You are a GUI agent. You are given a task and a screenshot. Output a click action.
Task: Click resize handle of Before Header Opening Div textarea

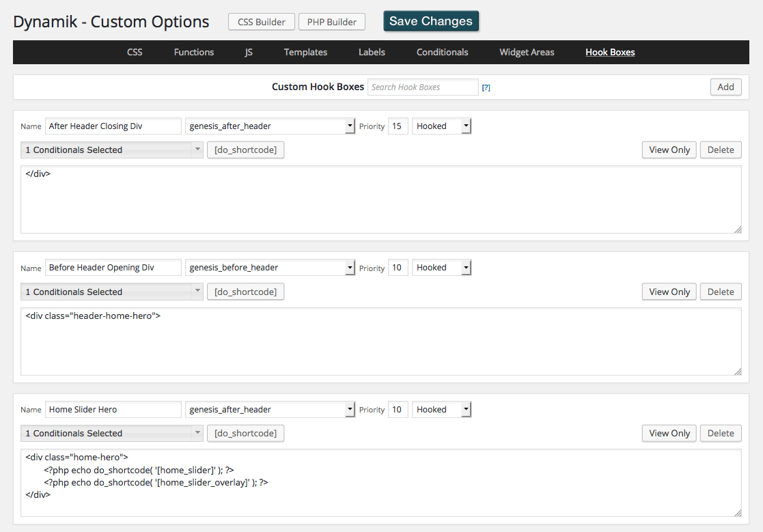pyautogui.click(x=738, y=372)
